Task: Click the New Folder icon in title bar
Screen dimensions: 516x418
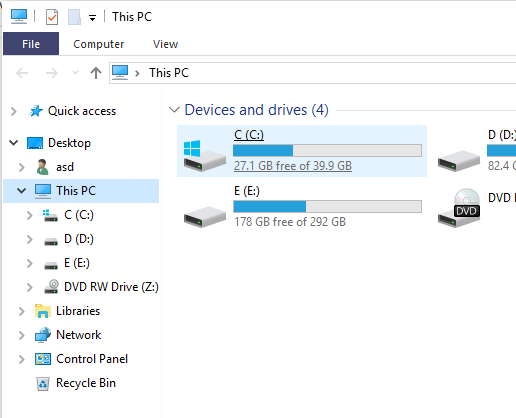Action: click(x=74, y=17)
